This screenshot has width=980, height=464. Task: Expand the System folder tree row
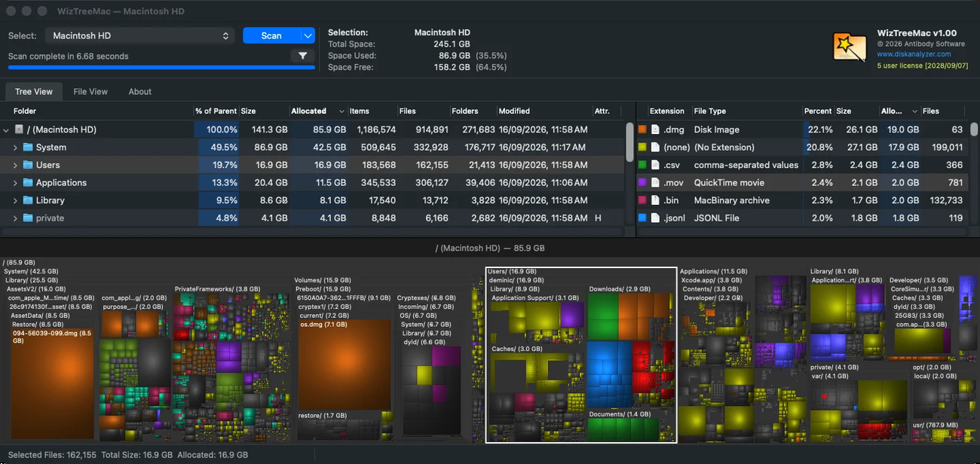click(15, 148)
